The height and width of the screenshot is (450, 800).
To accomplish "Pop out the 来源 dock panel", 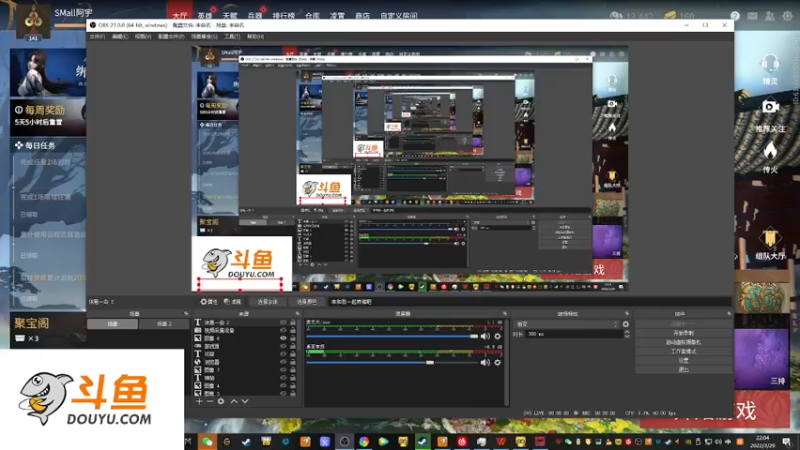I will click(x=297, y=314).
